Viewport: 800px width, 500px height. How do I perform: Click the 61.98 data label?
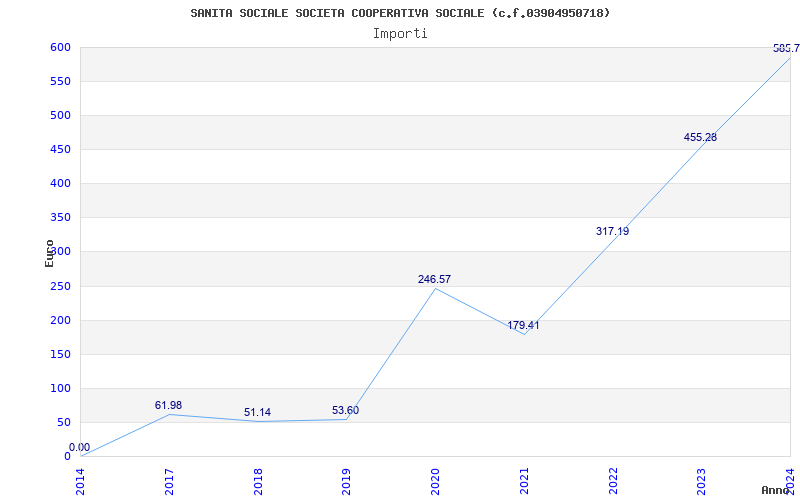click(168, 405)
